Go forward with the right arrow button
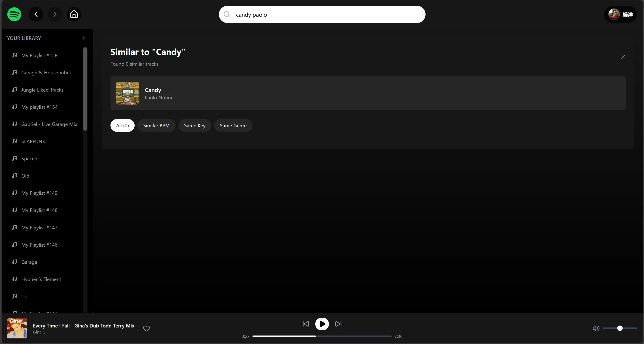644x344 pixels. click(x=55, y=14)
